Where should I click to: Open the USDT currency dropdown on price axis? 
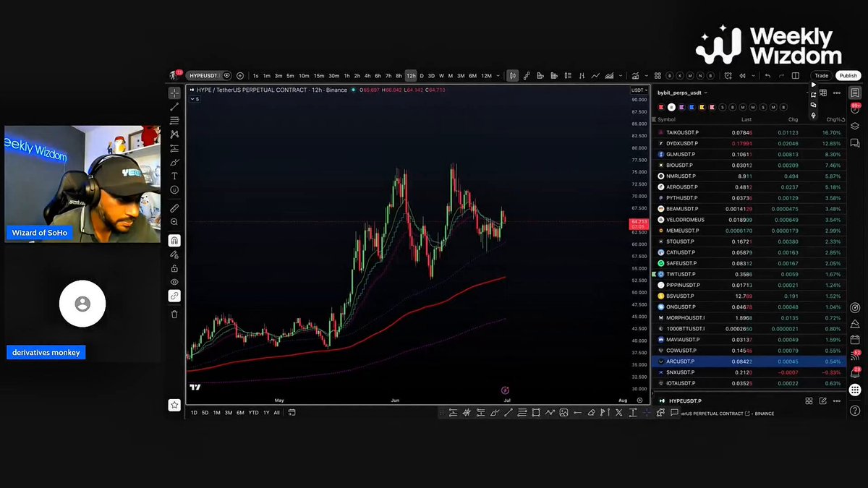pyautogui.click(x=639, y=90)
